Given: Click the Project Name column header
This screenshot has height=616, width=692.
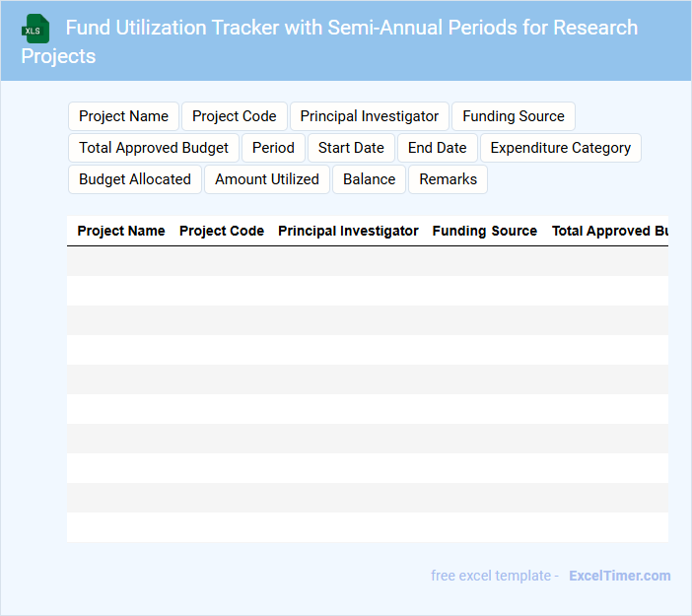Looking at the screenshot, I should pos(121,231).
